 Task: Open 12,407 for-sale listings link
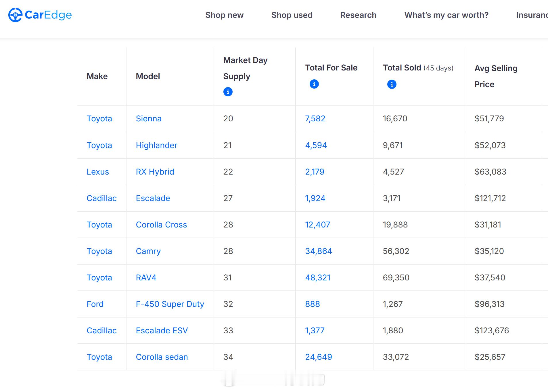(317, 225)
